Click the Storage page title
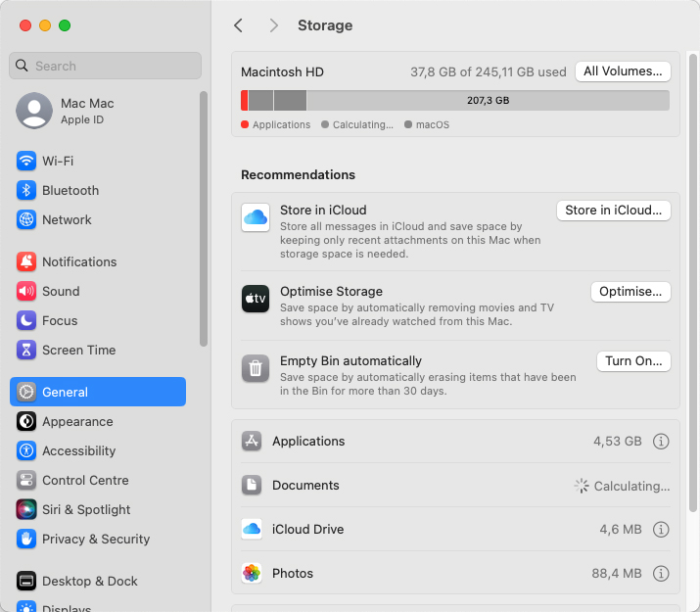The height and width of the screenshot is (612, 700). pos(325,25)
